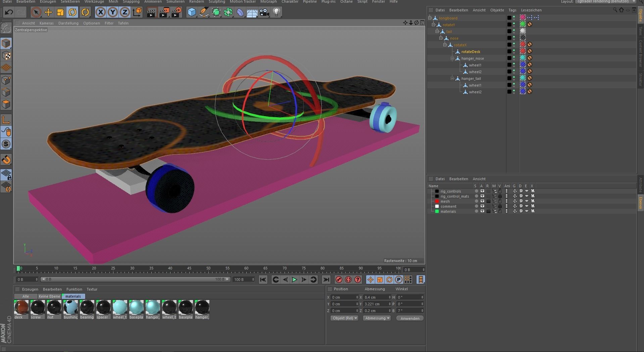The height and width of the screenshot is (352, 644).
Task: Click the Undo arrow icon
Action: click(x=9, y=12)
